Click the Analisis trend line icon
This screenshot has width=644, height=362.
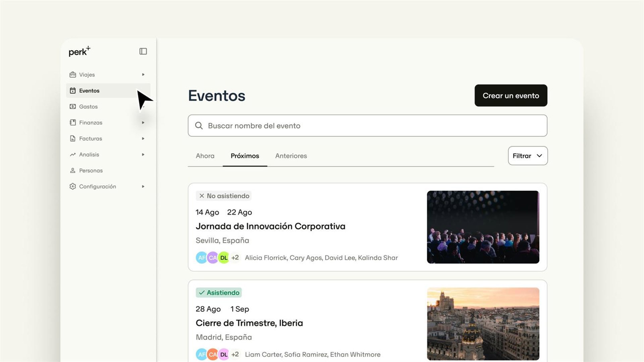(x=72, y=155)
